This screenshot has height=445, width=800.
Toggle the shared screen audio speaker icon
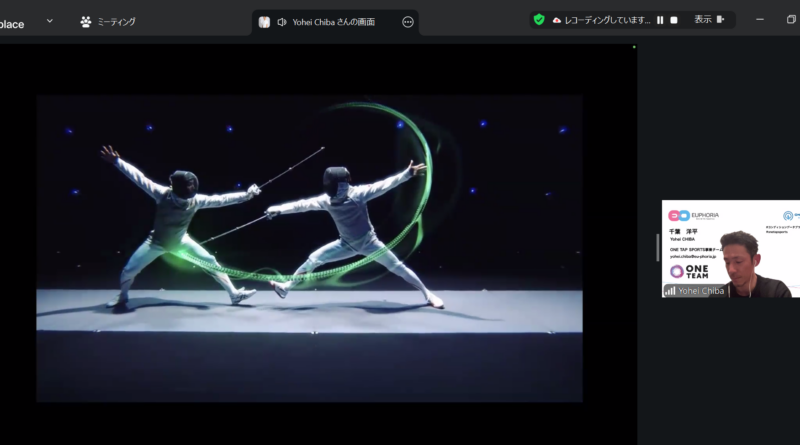tap(282, 21)
